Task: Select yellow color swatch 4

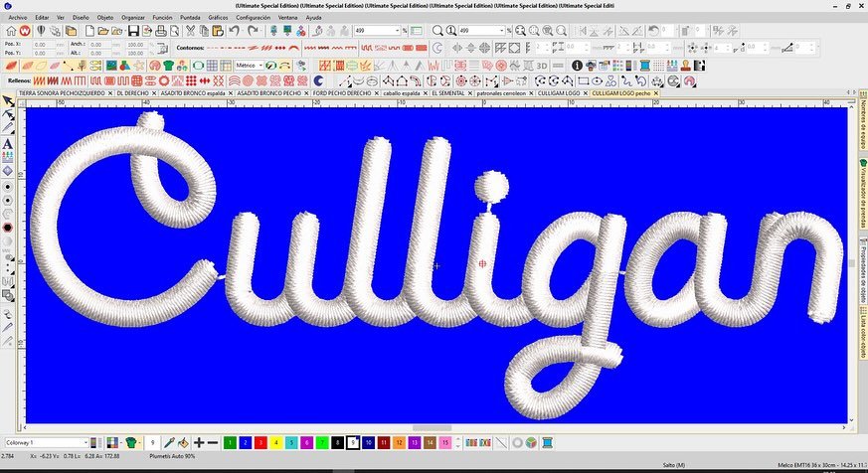Action: pyautogui.click(x=276, y=442)
